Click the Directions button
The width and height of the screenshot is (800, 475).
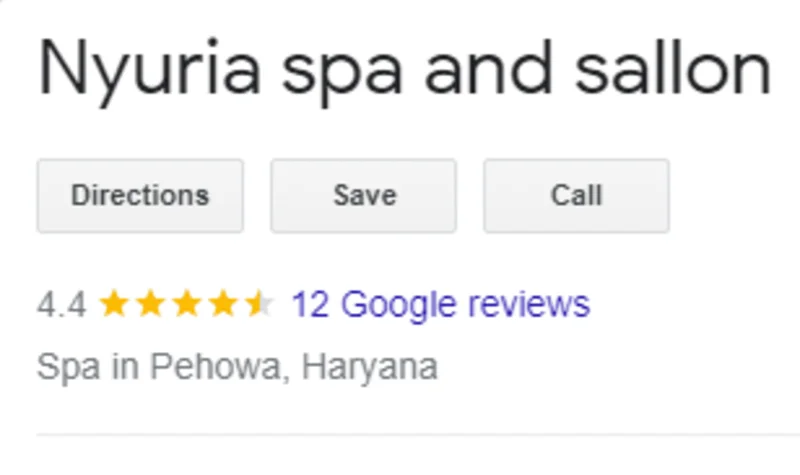(140, 196)
